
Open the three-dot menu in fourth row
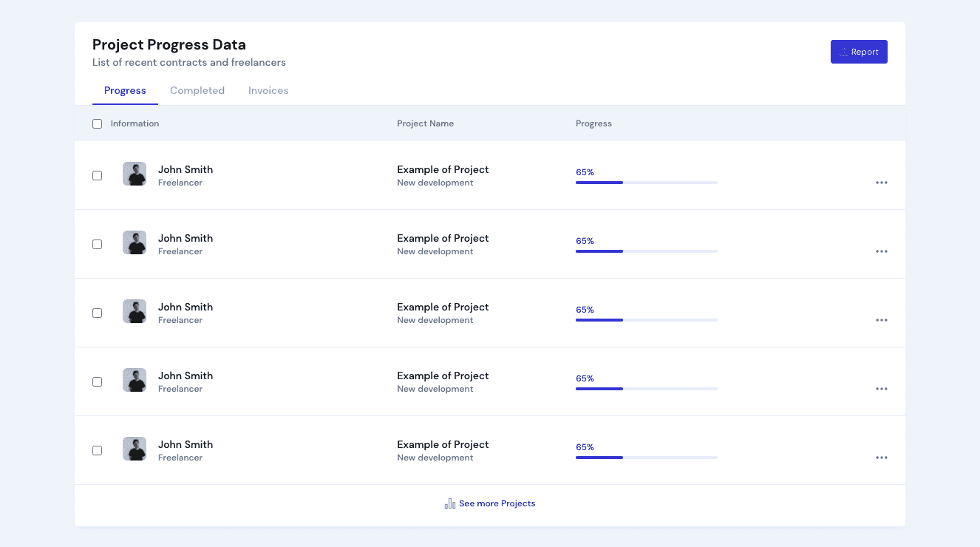click(x=881, y=389)
